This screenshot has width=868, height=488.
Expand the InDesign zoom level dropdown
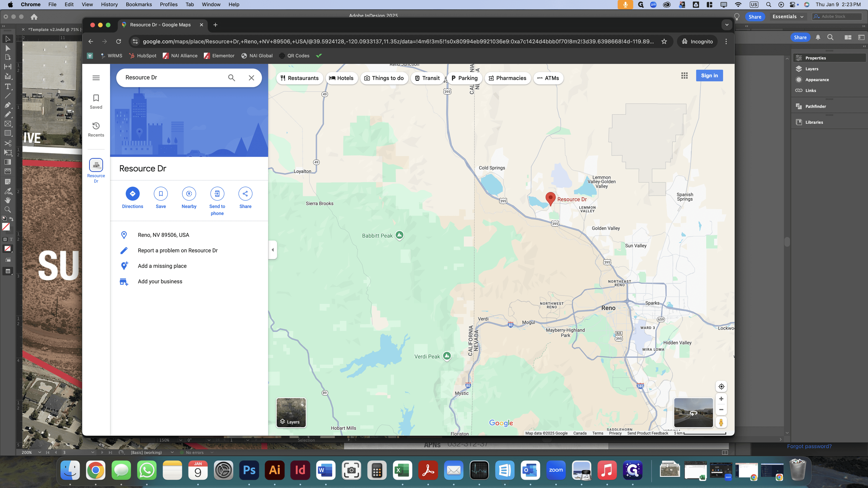pyautogui.click(x=40, y=452)
